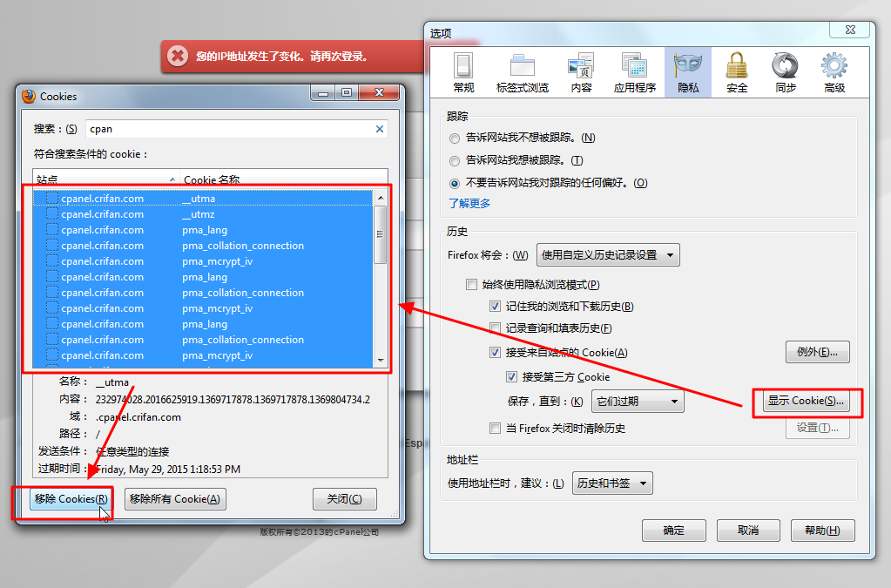Expand the 使用自定义历史记录设置 dropdown
891x588 pixels.
[608, 255]
